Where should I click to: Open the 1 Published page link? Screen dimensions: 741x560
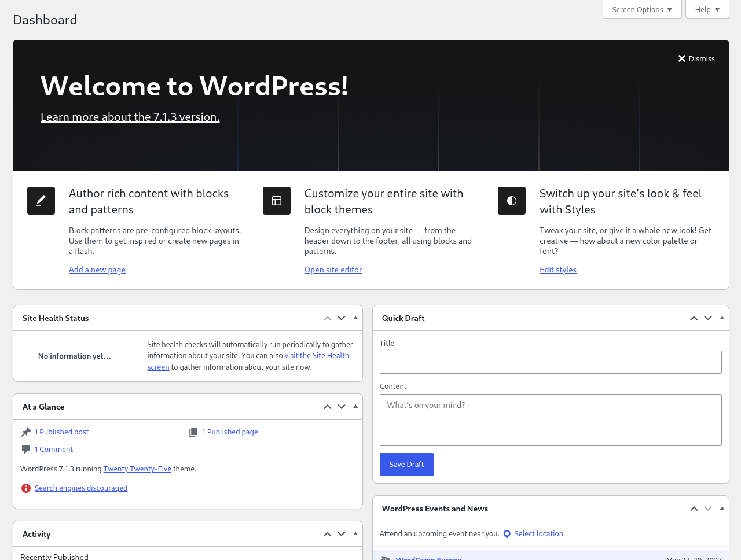click(x=230, y=432)
